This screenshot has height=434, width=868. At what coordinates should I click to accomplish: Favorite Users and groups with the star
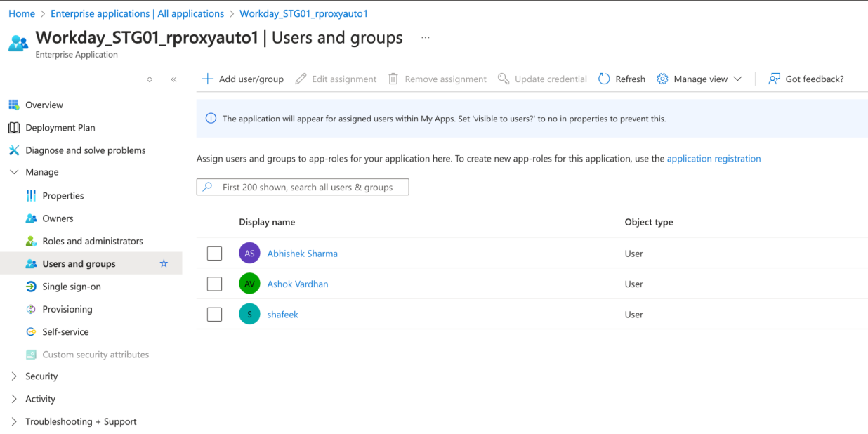[x=164, y=263]
